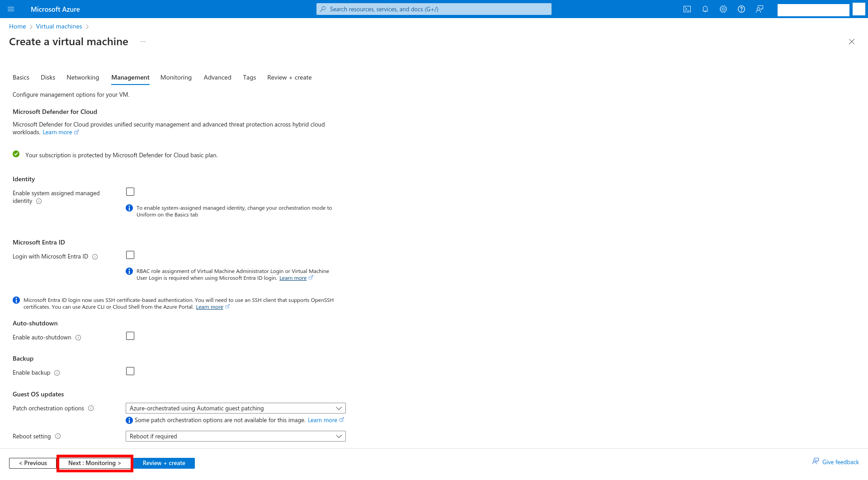Image resolution: width=868 pixels, height=480 pixels.
Task: Open the Review + create tab
Action: (289, 77)
